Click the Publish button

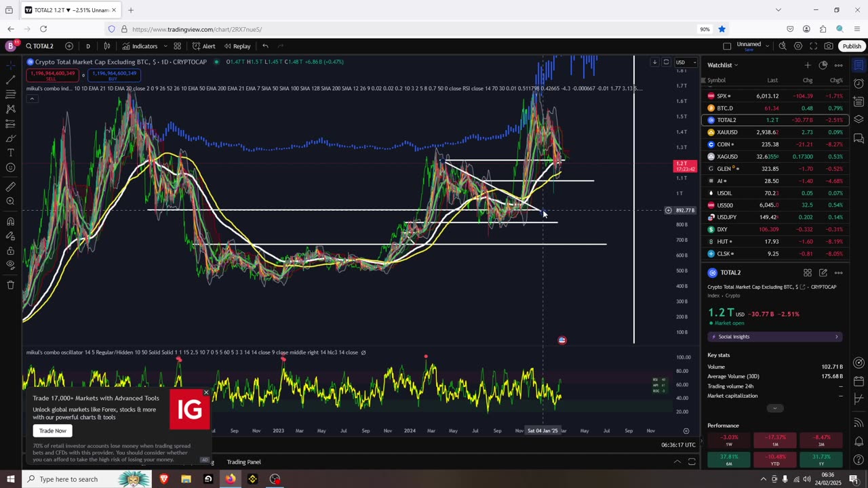click(852, 46)
